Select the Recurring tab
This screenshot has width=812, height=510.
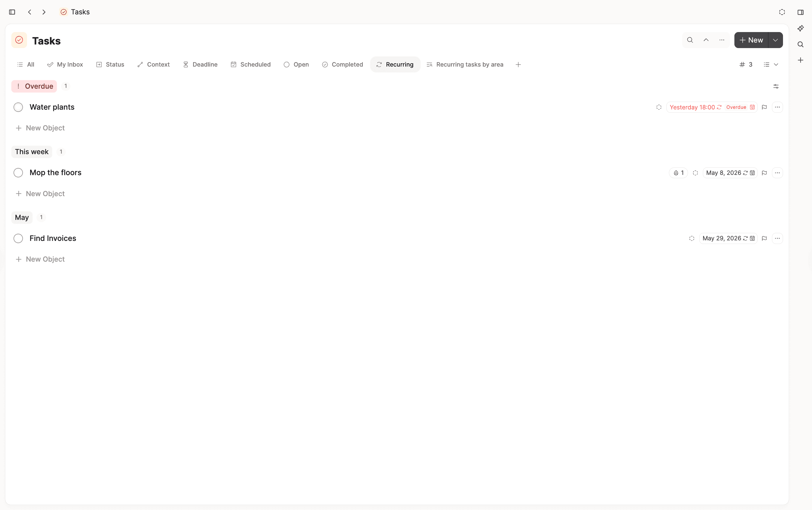coord(395,64)
